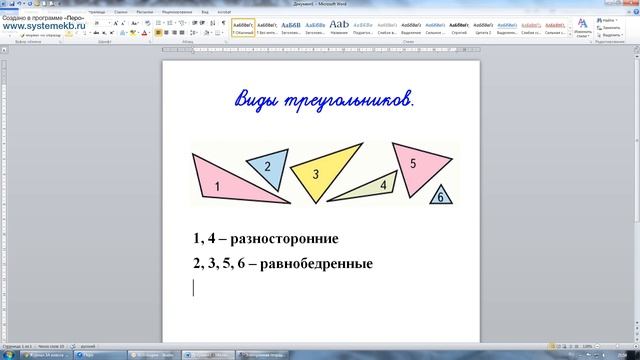
Task: Center the paragraph text
Action: 166,33
